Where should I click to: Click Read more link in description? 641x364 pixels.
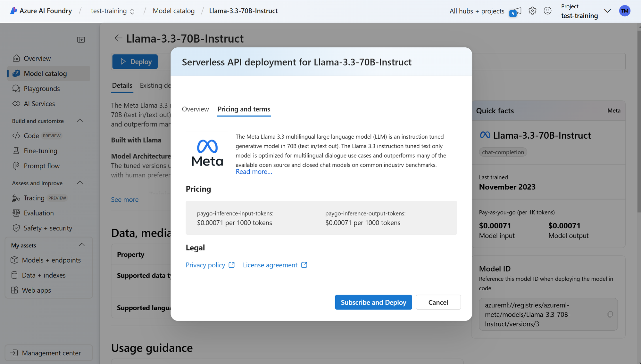coord(254,172)
